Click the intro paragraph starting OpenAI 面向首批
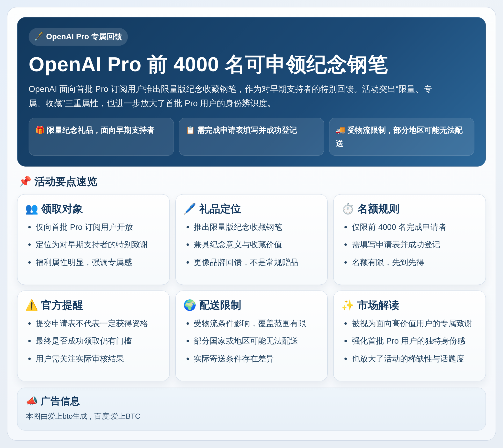This screenshot has height=448, width=503. pyautogui.click(x=230, y=96)
